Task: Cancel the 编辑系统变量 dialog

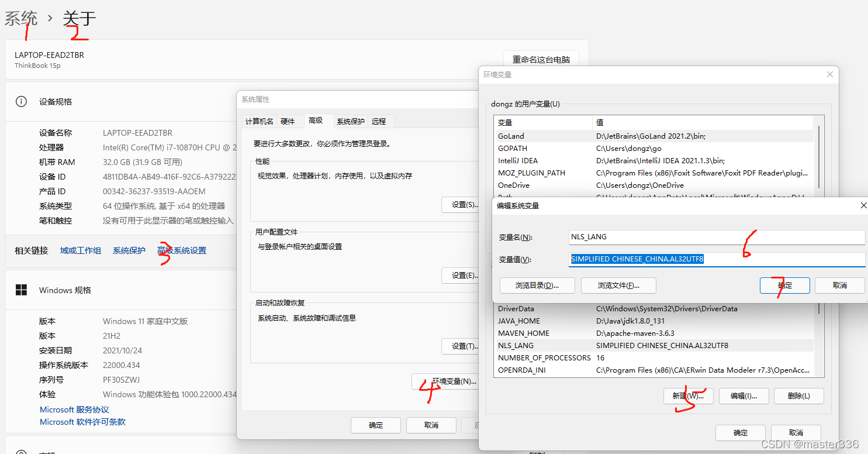Action: click(840, 286)
